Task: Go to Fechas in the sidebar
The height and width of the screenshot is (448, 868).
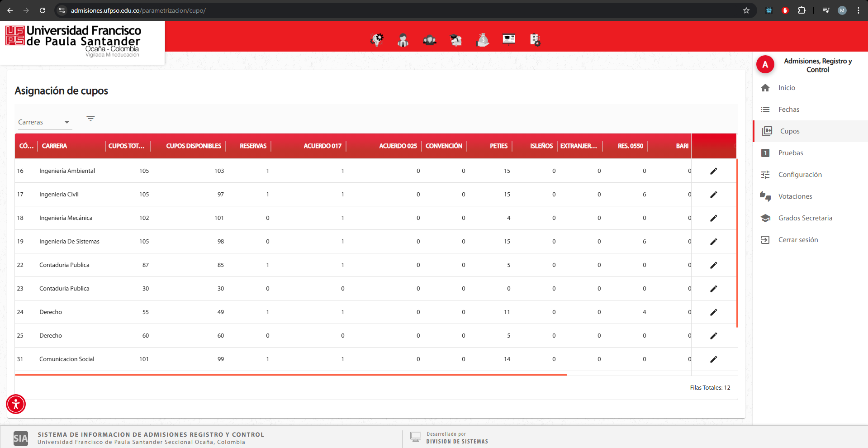Action: click(x=788, y=110)
